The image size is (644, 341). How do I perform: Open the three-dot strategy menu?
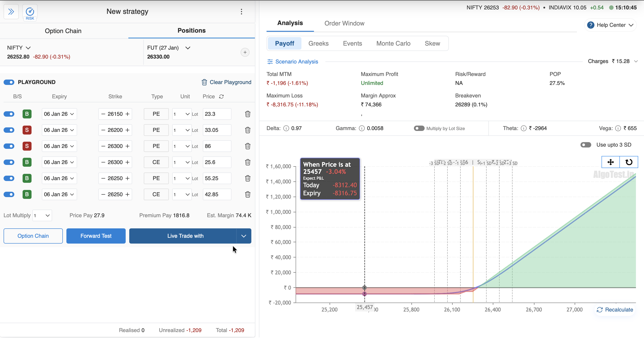[241, 11]
